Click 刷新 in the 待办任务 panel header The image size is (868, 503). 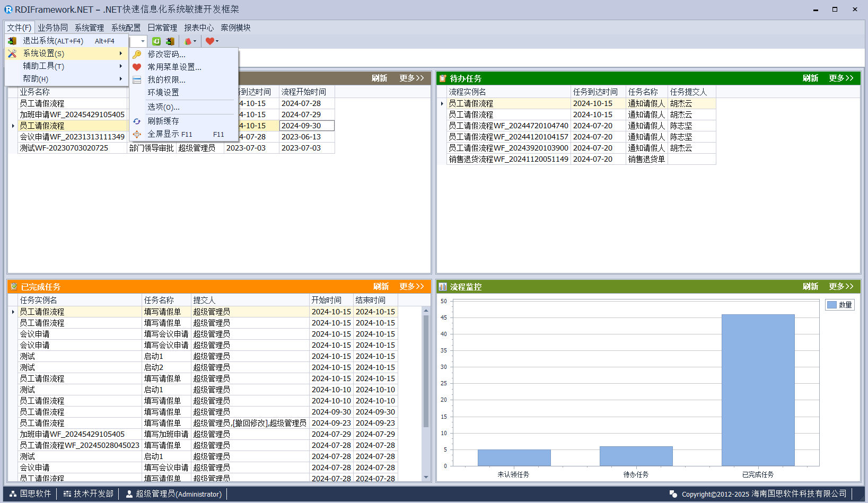(x=810, y=78)
